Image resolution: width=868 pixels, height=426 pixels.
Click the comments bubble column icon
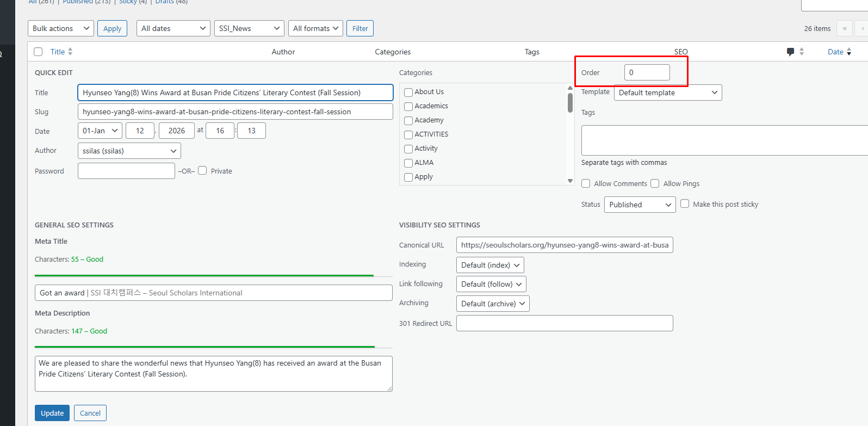pyautogui.click(x=790, y=52)
